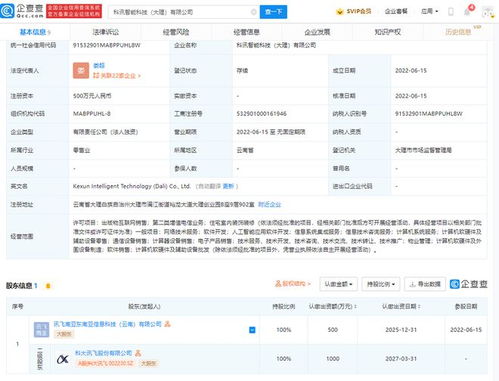This screenshot has width=499, height=381.
Task: Click the 认缴出资日期 value 2025-12-31
Action: point(401,330)
